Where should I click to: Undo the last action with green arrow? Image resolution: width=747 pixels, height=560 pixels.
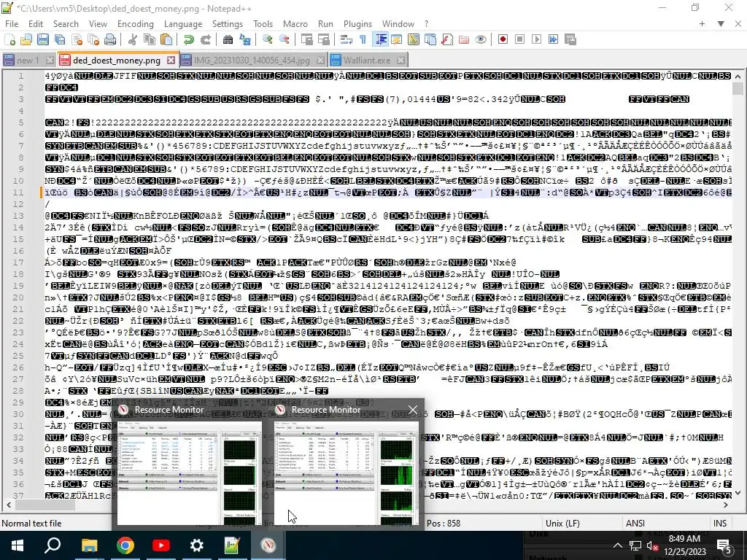pyautogui.click(x=189, y=39)
